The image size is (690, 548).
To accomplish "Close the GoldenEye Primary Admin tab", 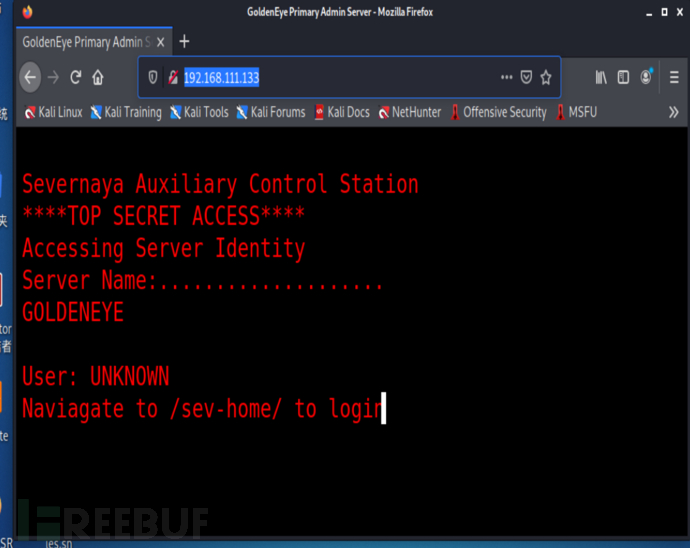I will tap(161, 42).
